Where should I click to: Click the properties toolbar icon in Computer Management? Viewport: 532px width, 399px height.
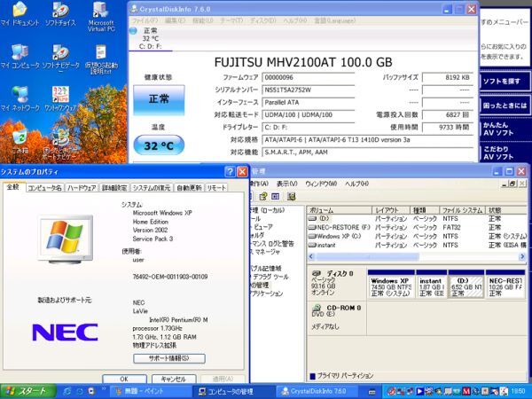click(263, 197)
